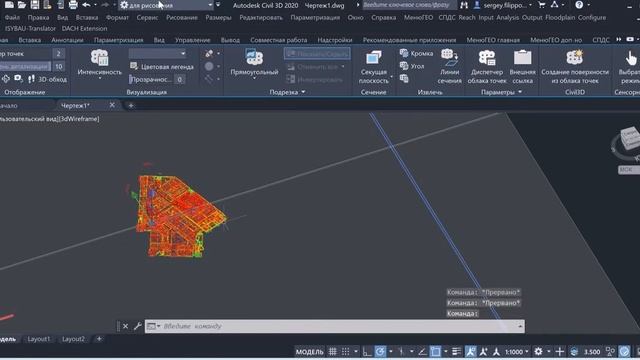The image size is (640, 360).
Task: Click the Section Lines extraction tool
Action: [449, 67]
